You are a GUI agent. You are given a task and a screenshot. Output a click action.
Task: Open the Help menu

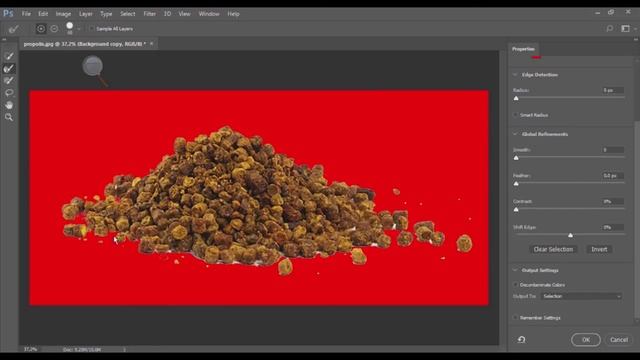point(233,13)
